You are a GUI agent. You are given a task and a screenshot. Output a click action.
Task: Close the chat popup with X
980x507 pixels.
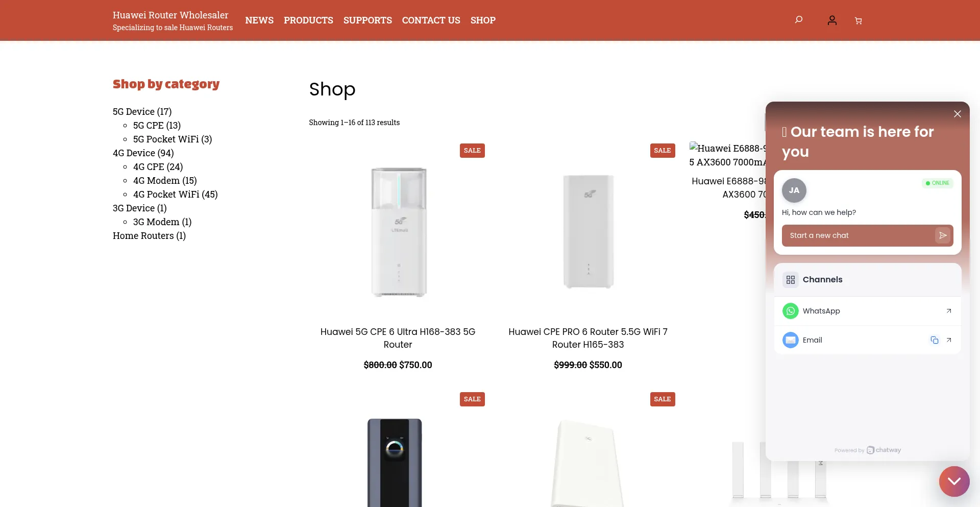click(x=958, y=113)
